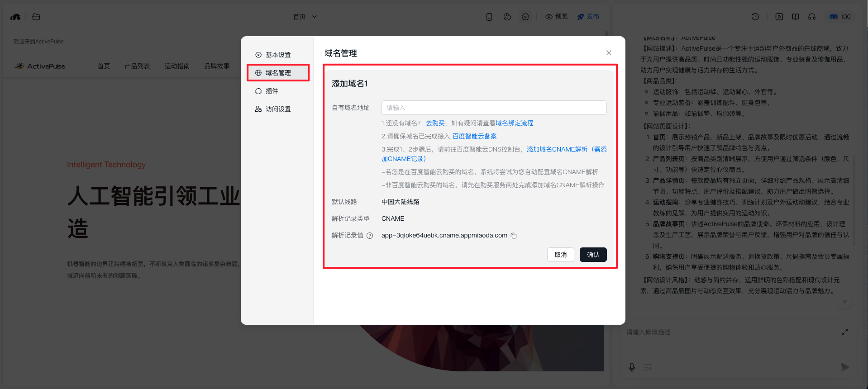The image size is (868, 389).
Task: Open the customer support headset icon
Action: 812,17
